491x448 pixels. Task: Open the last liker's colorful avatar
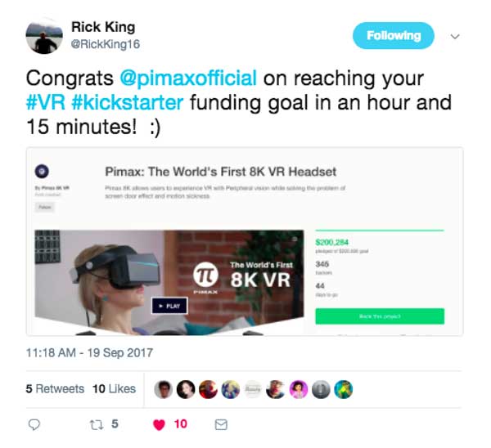(x=343, y=389)
